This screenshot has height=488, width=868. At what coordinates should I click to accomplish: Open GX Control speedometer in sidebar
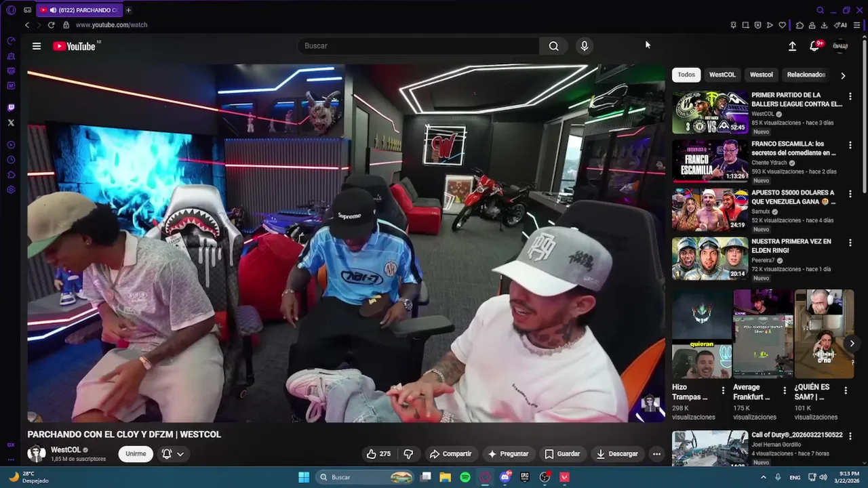coord(11,41)
